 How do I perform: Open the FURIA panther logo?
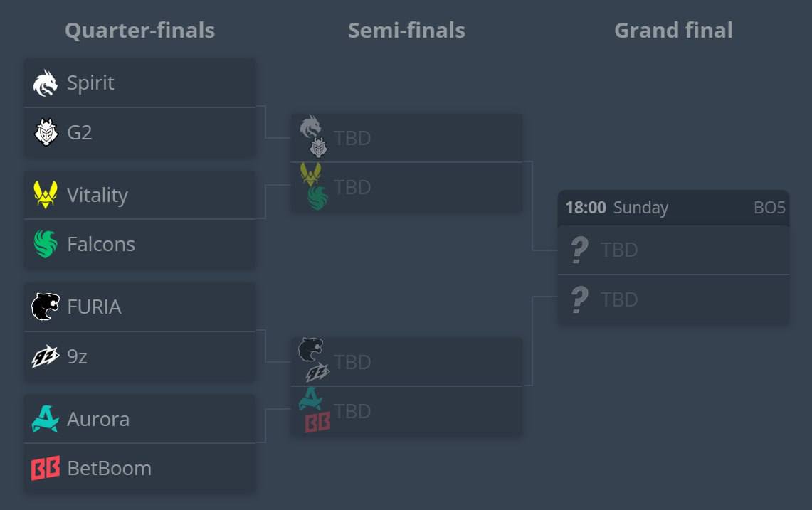tap(45, 307)
